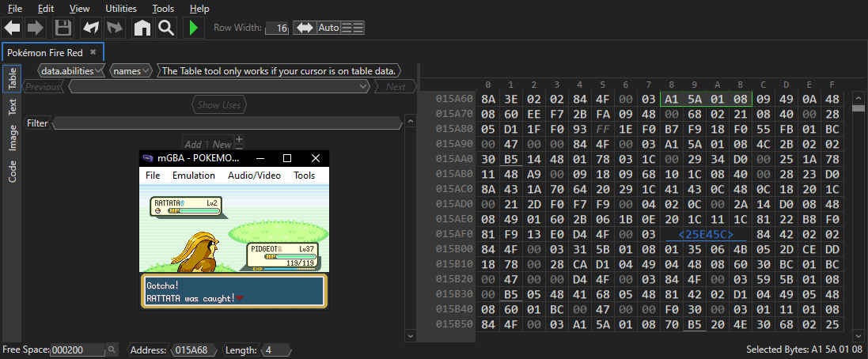Switch to the Code side tab
The width and height of the screenshot is (868, 359).
[13, 172]
